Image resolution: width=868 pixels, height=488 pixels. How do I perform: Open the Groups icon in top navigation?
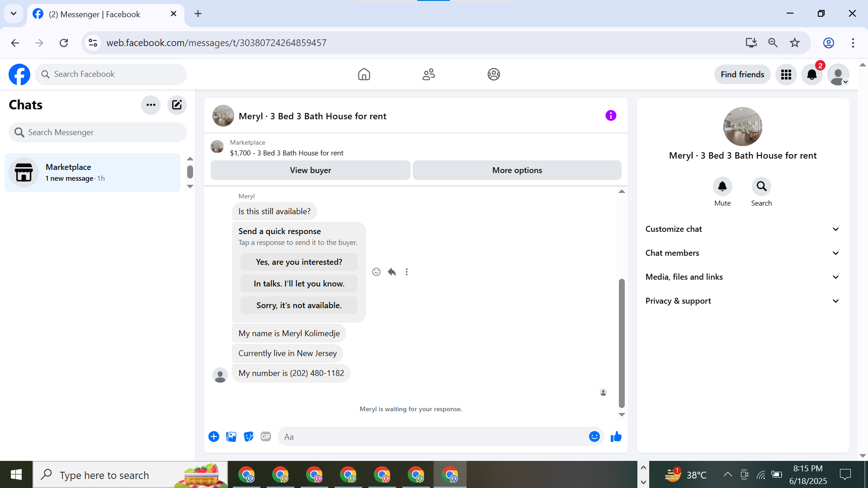coord(494,74)
